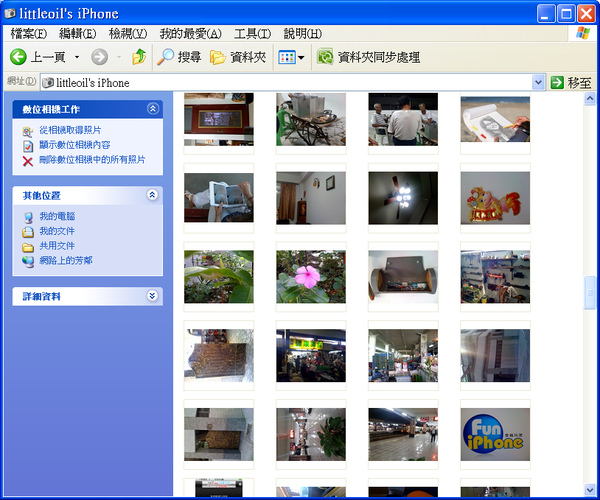Click the My Computer icon in sidebar
This screenshot has width=600, height=500.
(x=28, y=218)
